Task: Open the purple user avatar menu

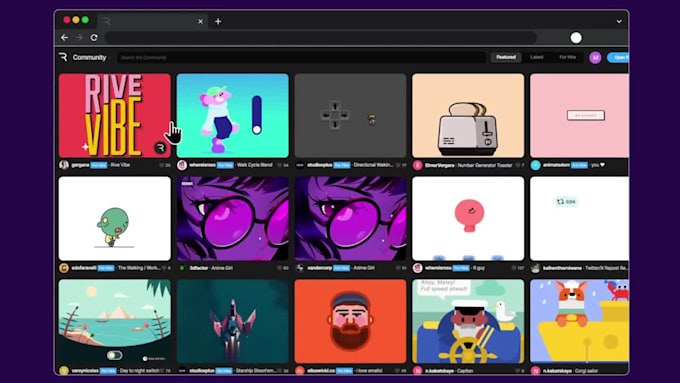Action: (x=595, y=57)
